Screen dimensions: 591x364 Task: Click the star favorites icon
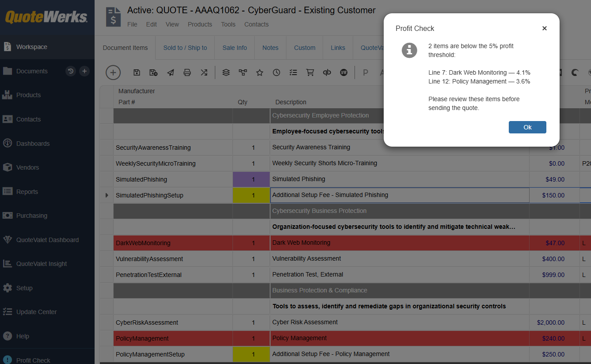[259, 72]
